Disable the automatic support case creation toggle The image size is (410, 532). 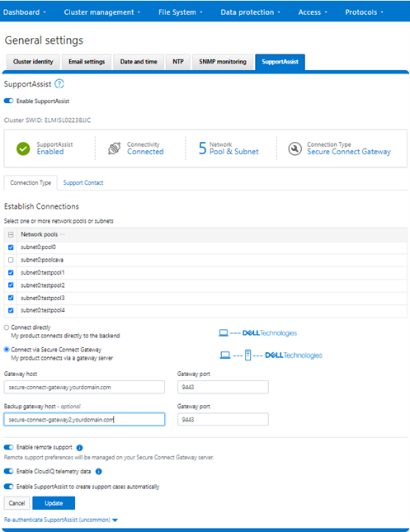point(8,487)
